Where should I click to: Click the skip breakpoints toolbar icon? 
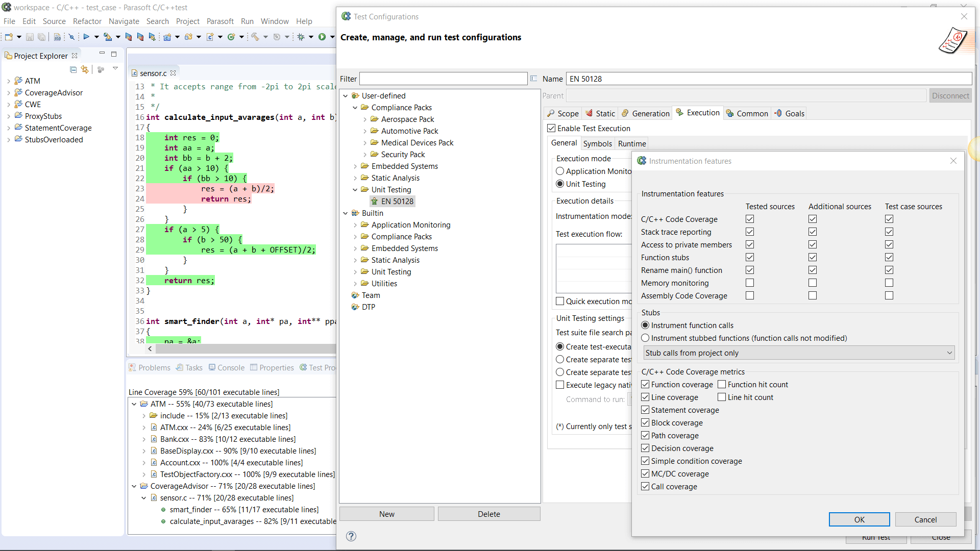[72, 37]
